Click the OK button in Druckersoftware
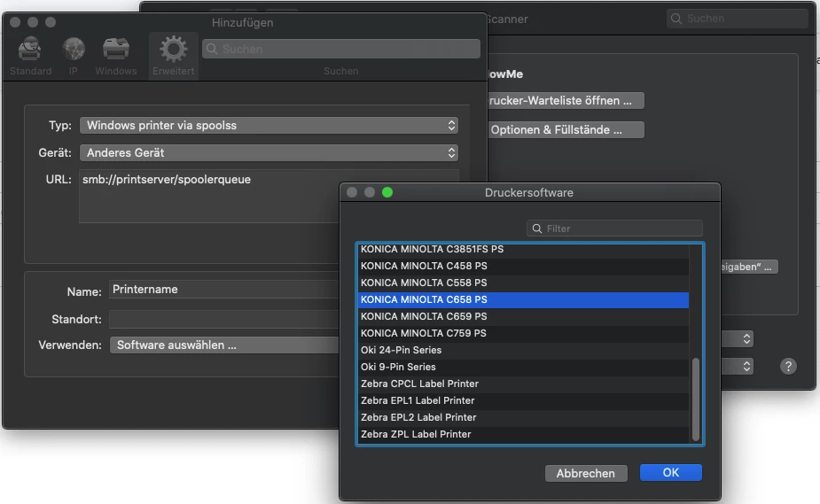 click(x=670, y=473)
